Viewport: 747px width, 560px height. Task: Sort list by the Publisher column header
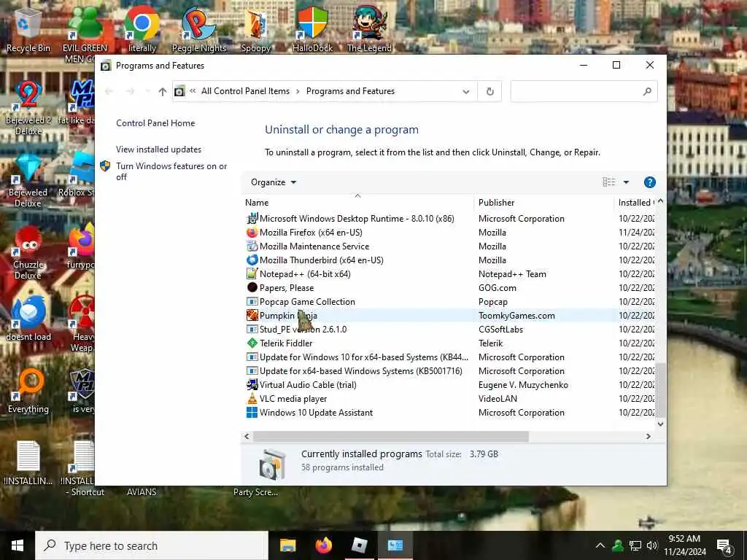pyautogui.click(x=544, y=203)
